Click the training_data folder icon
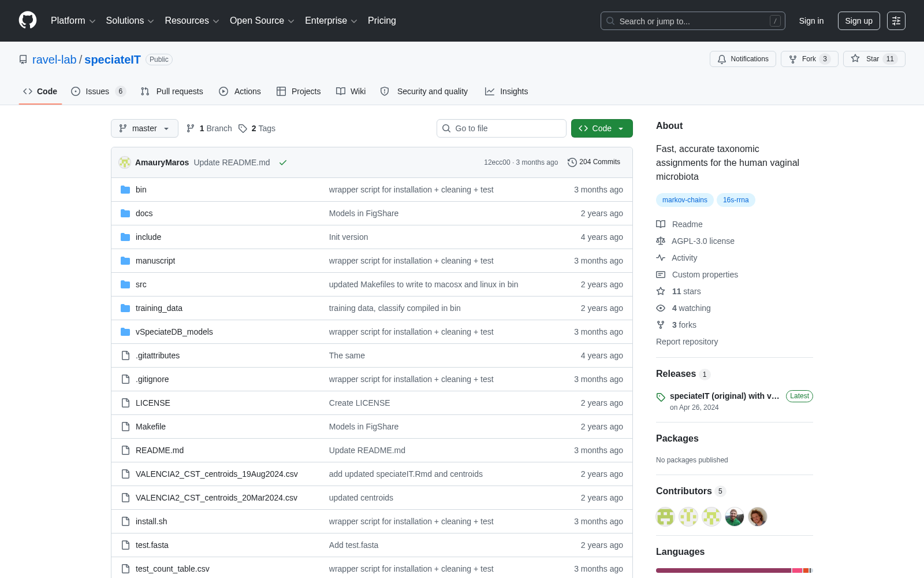The height and width of the screenshot is (578, 924). pyautogui.click(x=125, y=308)
